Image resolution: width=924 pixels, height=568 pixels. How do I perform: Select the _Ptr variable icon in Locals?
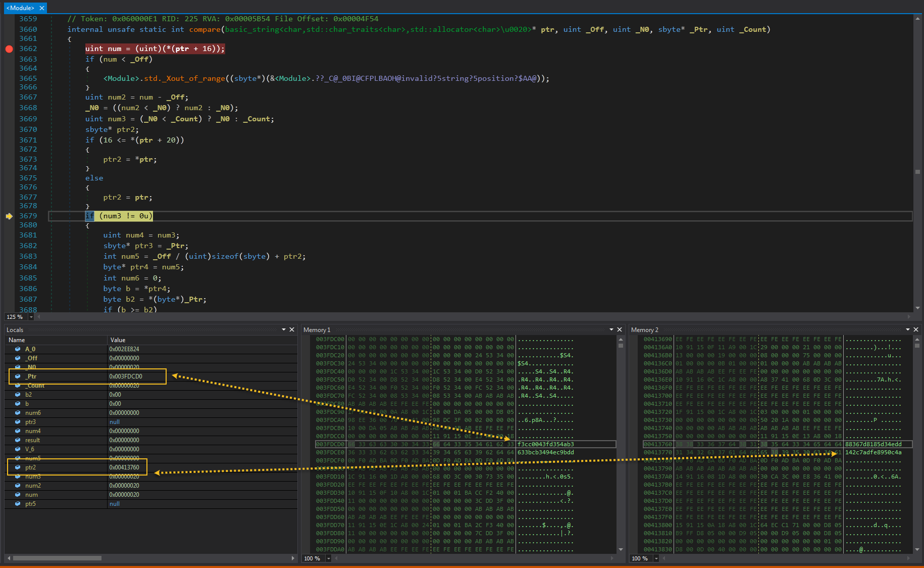(18, 376)
